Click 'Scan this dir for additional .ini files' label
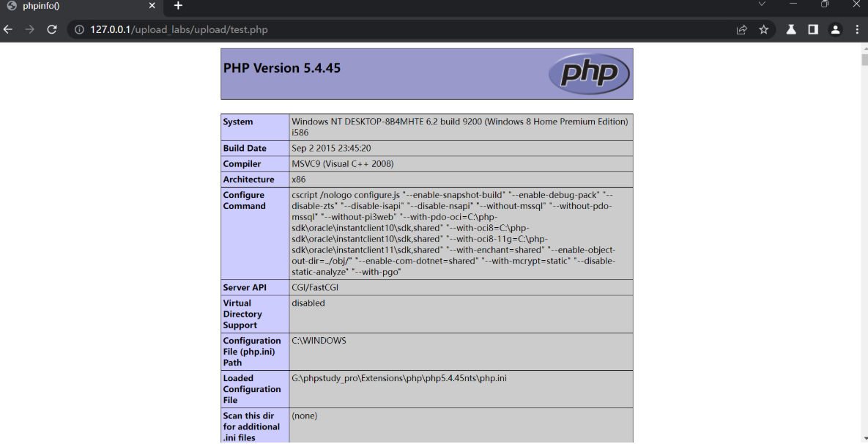Viewport: 868px width, 444px height. [251, 427]
